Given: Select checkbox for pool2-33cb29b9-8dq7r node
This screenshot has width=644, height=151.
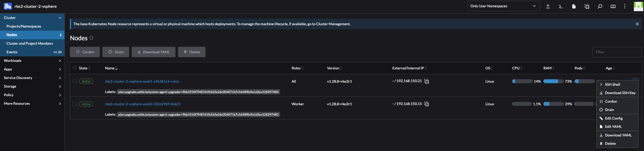Looking at the screenshot, I should point(75,104).
